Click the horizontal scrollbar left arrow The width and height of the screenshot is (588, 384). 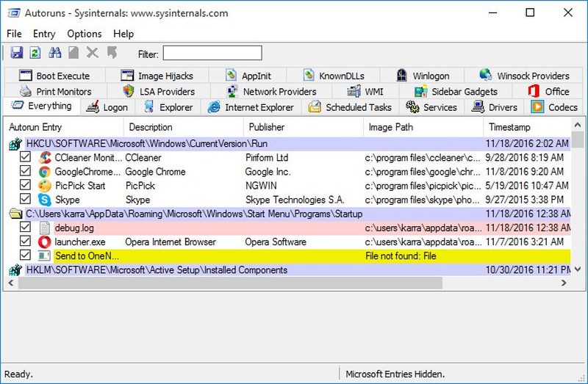[x=11, y=283]
